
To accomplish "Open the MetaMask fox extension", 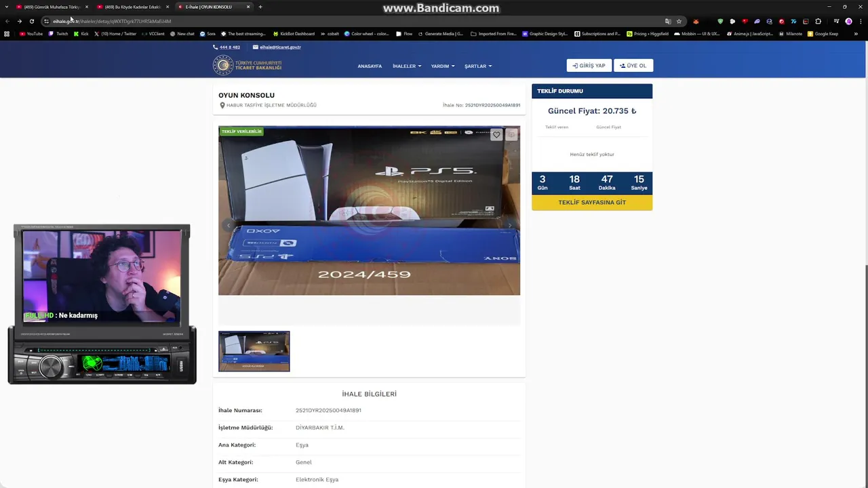I will coord(696,21).
